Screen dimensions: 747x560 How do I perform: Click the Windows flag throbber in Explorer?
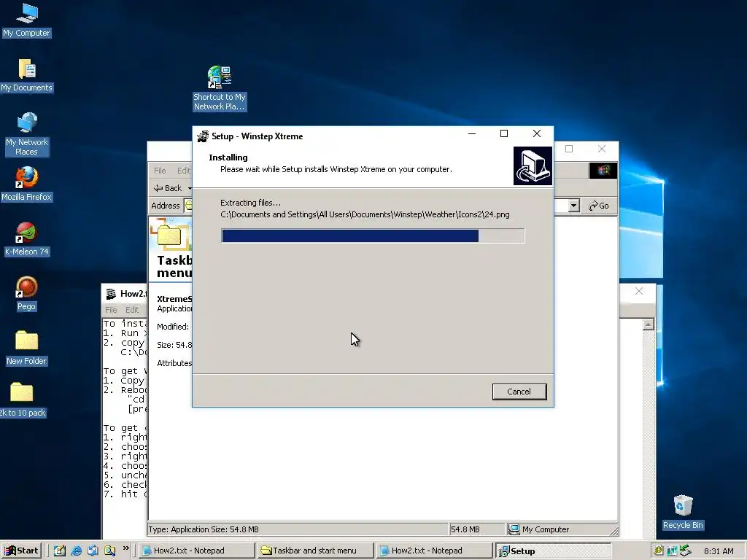click(x=603, y=171)
